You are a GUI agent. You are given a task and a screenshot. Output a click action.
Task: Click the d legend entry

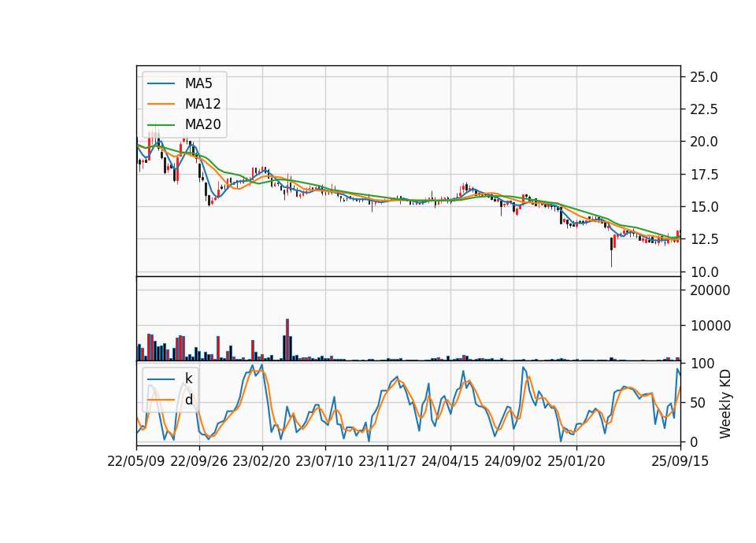pos(189,400)
